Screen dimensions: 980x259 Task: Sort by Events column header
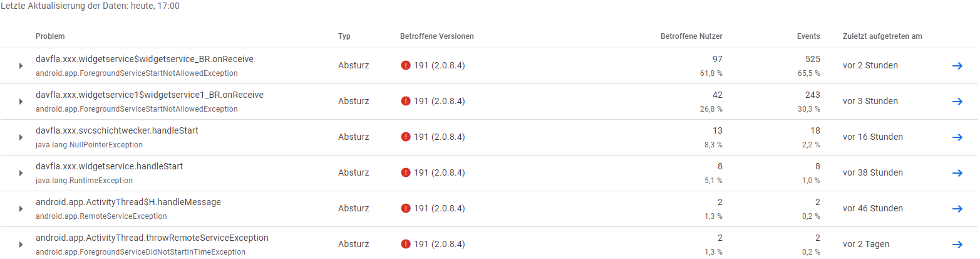809,36
